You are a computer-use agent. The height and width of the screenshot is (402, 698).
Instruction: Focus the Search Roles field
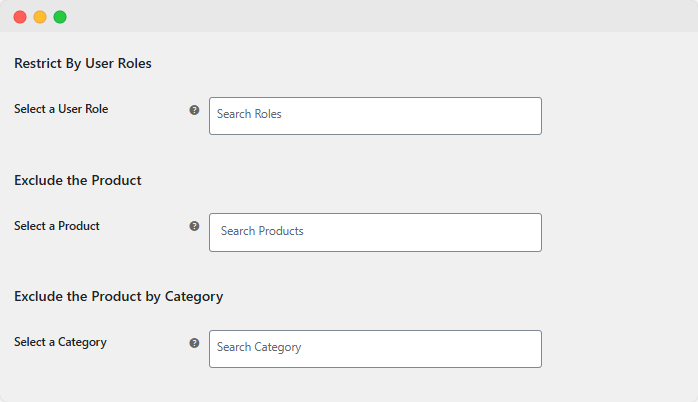(375, 115)
